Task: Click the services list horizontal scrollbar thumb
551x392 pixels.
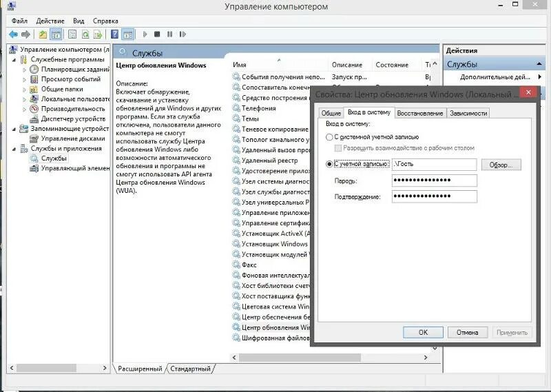Action: click(x=300, y=357)
